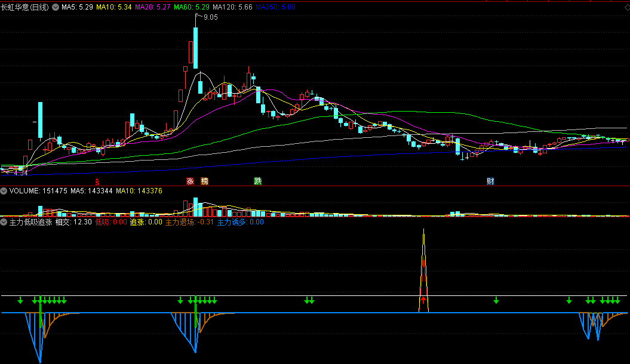Select the MA5 moving average label

77,7
